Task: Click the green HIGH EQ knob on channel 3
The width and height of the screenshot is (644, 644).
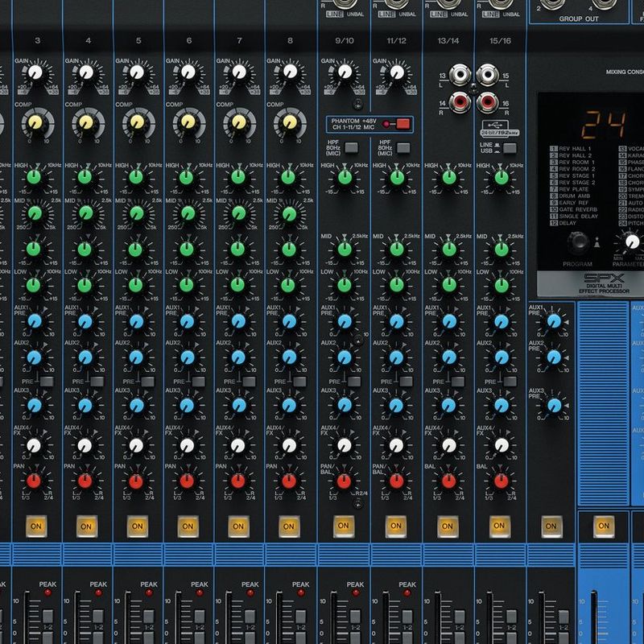Action: [35, 176]
